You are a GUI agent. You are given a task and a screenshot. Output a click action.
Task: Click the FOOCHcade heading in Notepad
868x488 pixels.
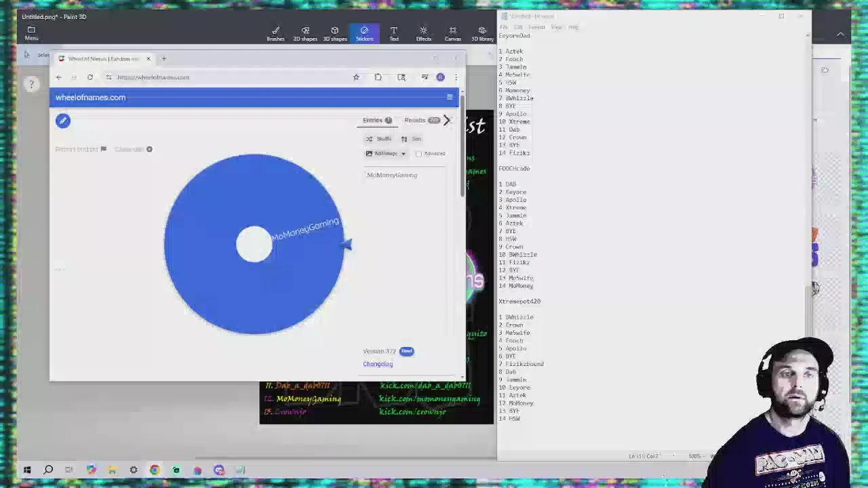pos(514,169)
